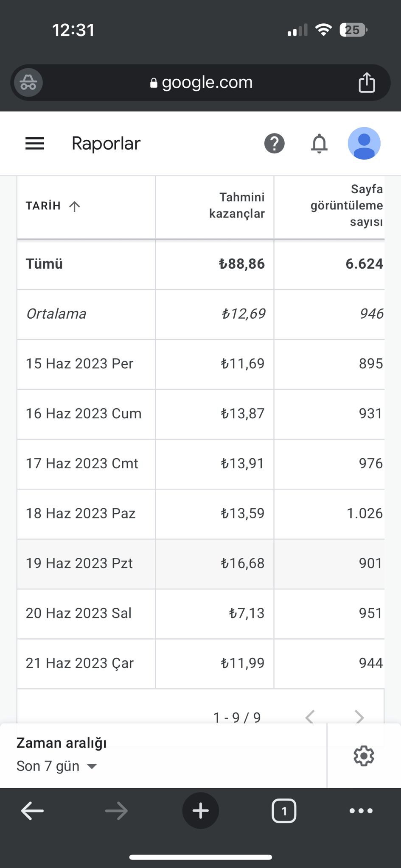
Task: Open browser three-dot more menu
Action: [x=361, y=811]
